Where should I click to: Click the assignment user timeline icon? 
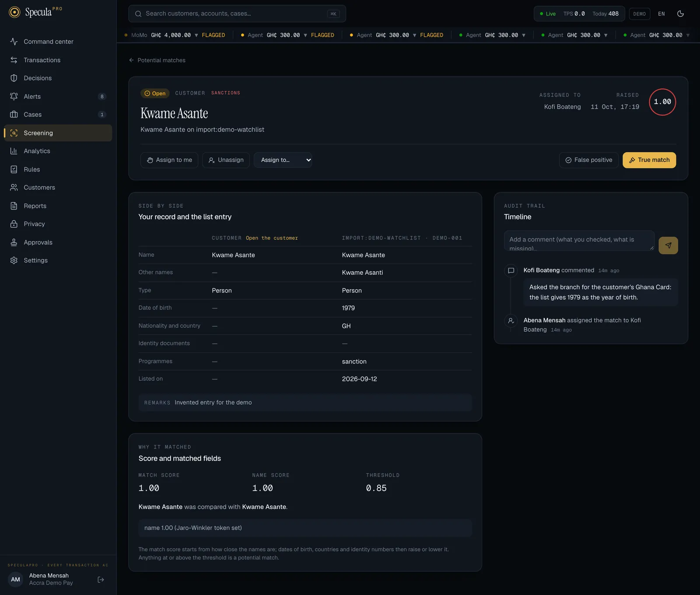511,320
